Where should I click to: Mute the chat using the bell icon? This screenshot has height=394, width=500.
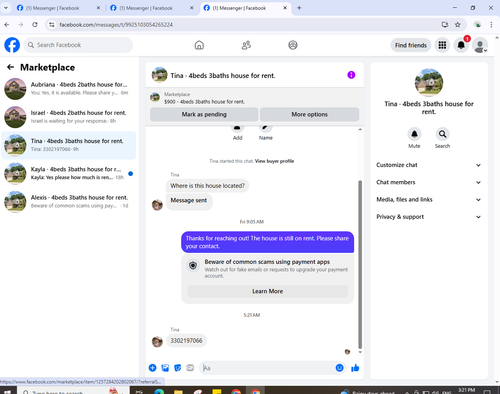(414, 134)
